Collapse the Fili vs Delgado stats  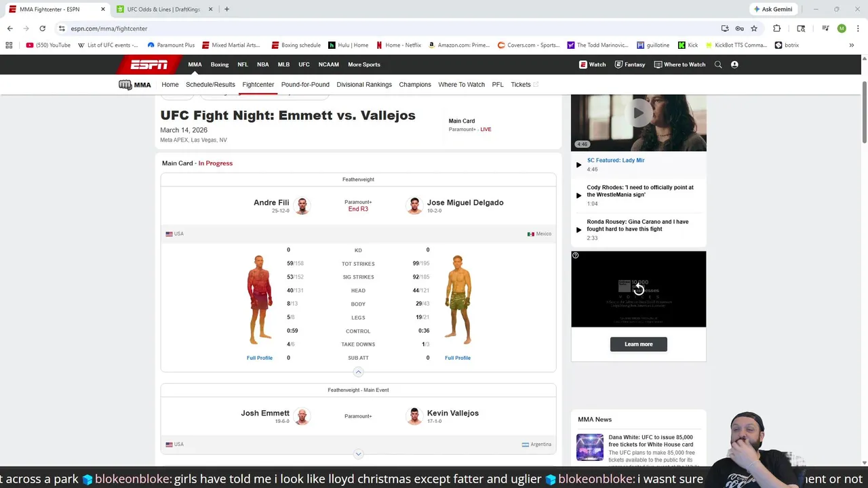coord(358,371)
